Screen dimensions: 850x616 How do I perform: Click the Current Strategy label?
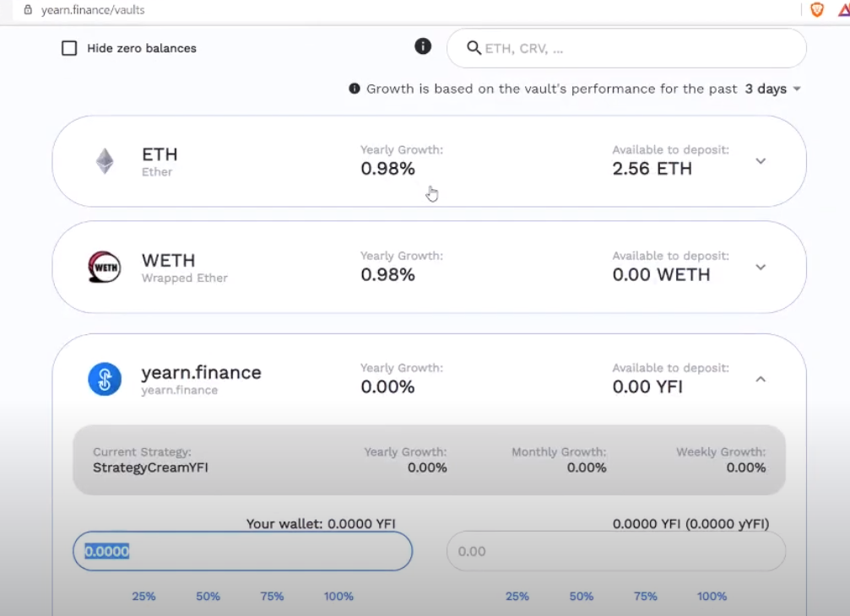click(x=142, y=451)
